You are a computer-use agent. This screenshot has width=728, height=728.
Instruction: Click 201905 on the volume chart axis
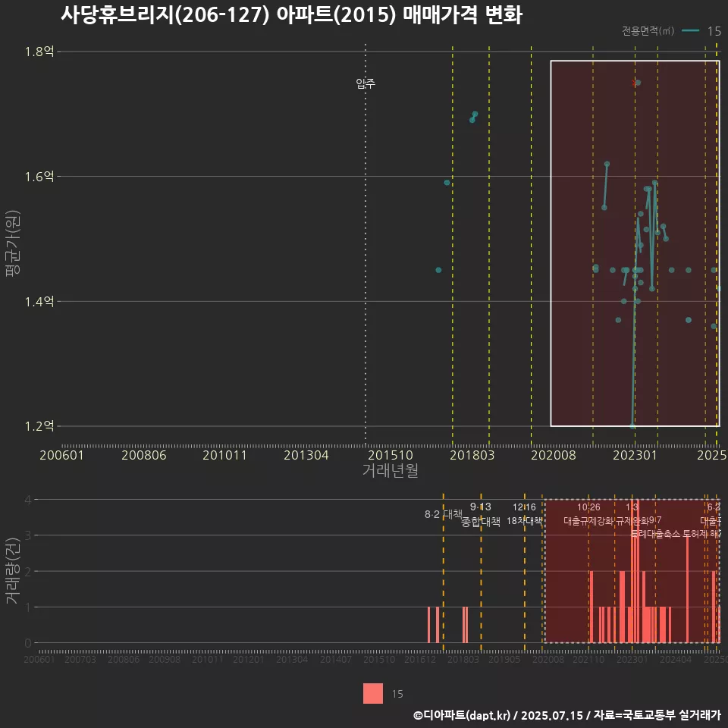click(505, 659)
